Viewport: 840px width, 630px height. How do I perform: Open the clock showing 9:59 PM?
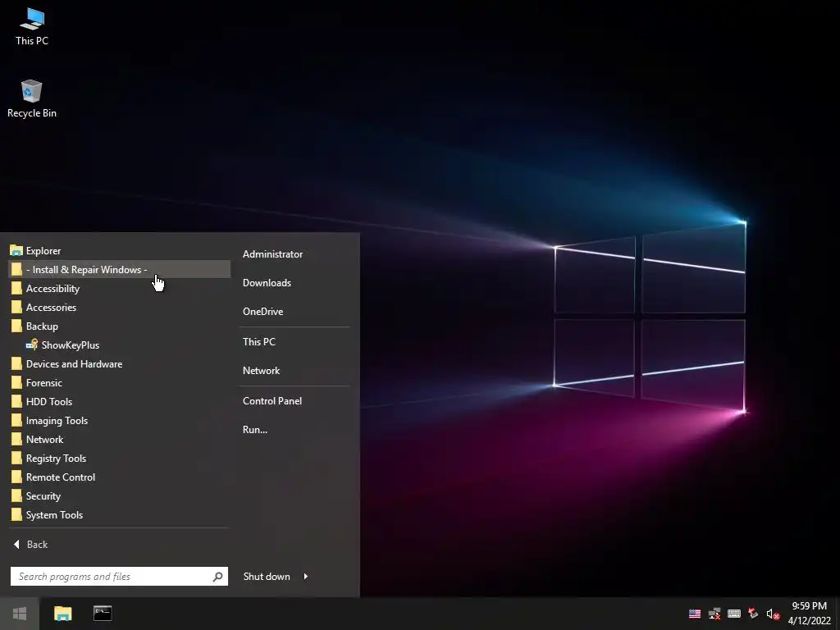(x=809, y=614)
